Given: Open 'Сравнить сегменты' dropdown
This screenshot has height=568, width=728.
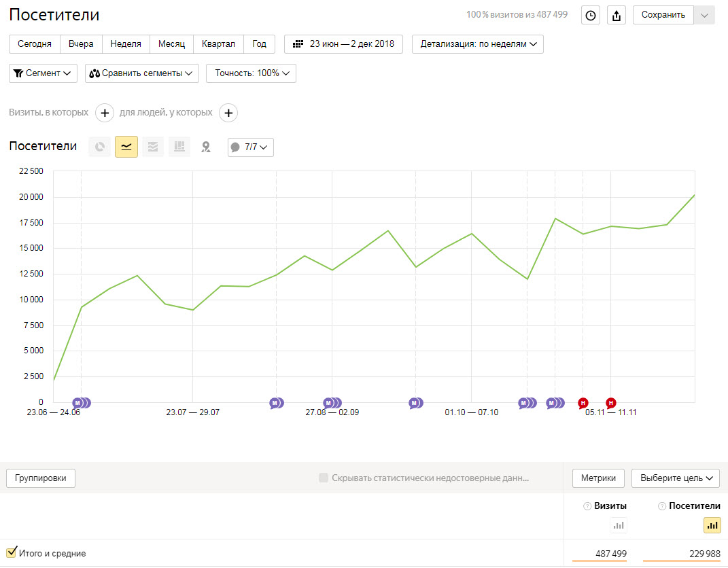Looking at the screenshot, I should pyautogui.click(x=141, y=73).
